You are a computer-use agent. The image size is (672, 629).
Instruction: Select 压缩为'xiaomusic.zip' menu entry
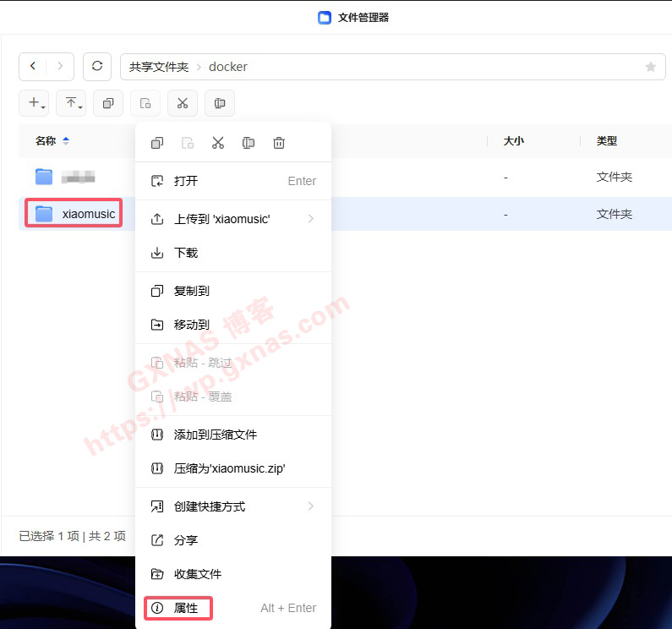pyautogui.click(x=229, y=468)
